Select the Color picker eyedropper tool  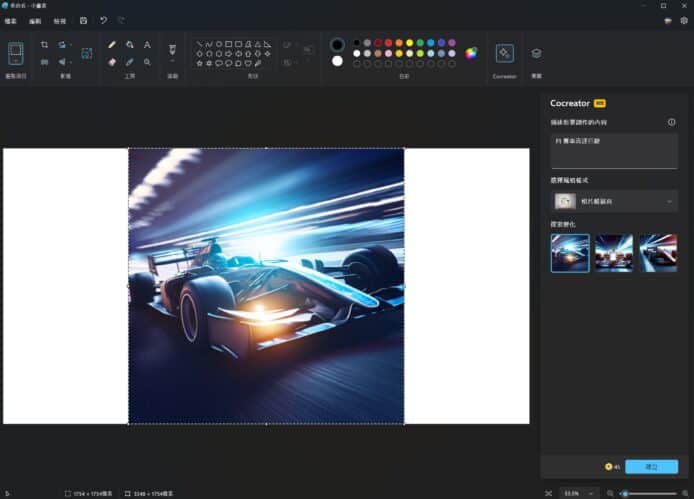pyautogui.click(x=130, y=62)
